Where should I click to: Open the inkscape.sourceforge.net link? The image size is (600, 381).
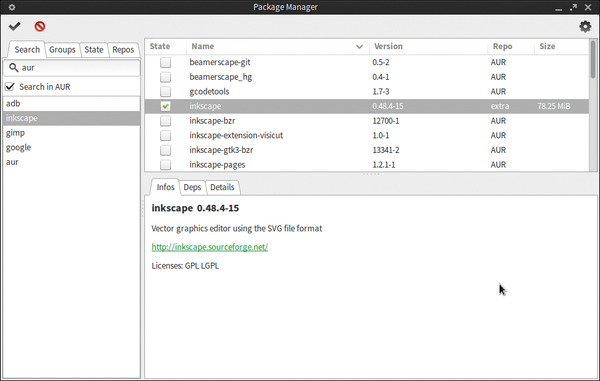tap(210, 247)
